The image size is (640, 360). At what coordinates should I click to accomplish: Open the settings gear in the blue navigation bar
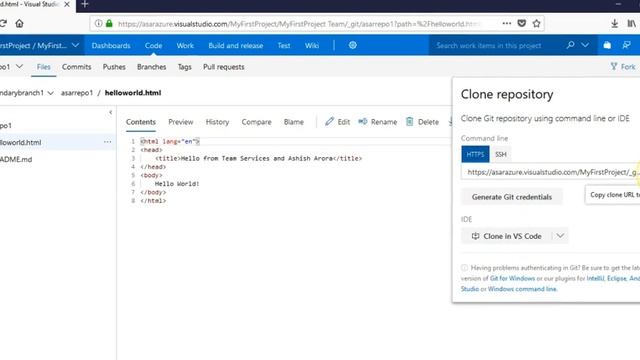[353, 45]
